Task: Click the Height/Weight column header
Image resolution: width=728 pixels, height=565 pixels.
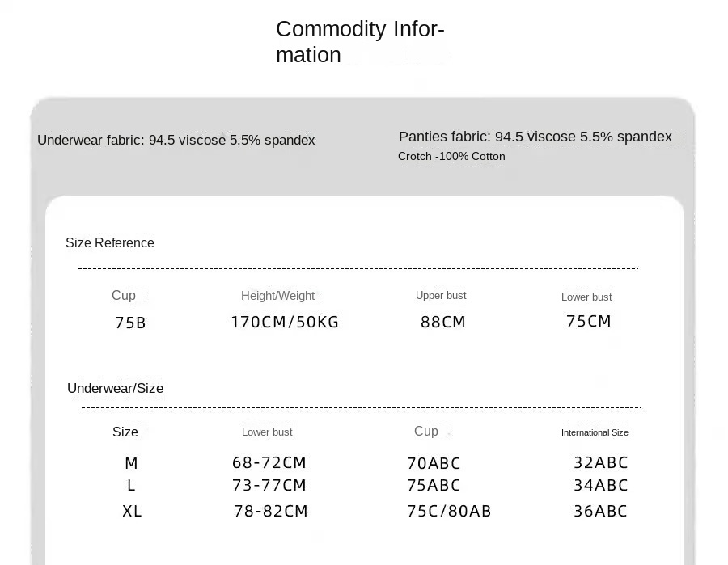Action: [277, 296]
